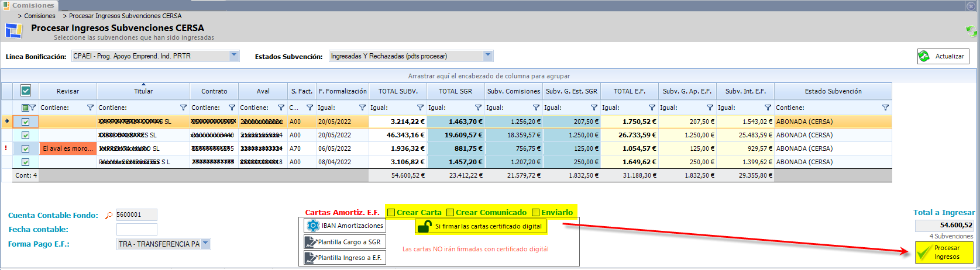Select the TOTAL E.F. cell 1.649,62 €
This screenshot has width=980, height=270.
630,162
